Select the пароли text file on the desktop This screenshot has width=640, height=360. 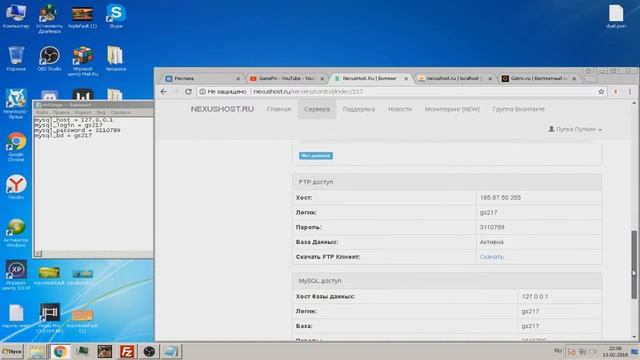point(16,316)
